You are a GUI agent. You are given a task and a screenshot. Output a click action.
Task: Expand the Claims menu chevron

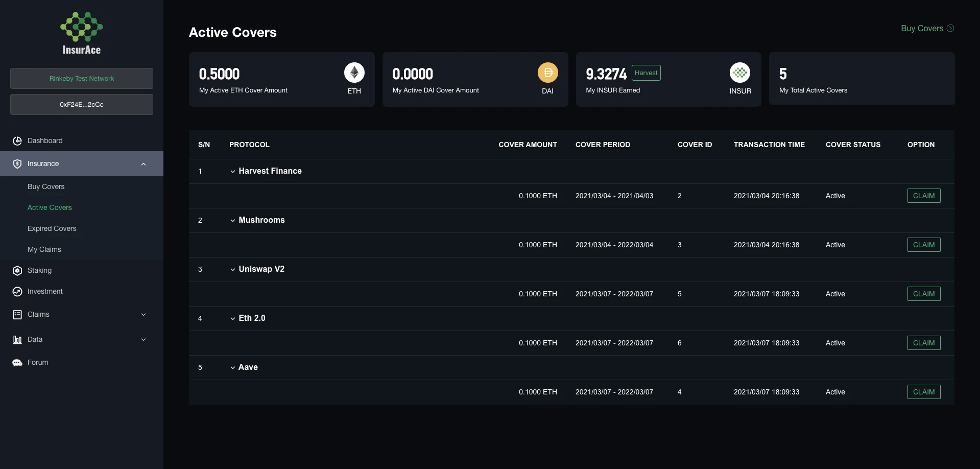[144, 314]
